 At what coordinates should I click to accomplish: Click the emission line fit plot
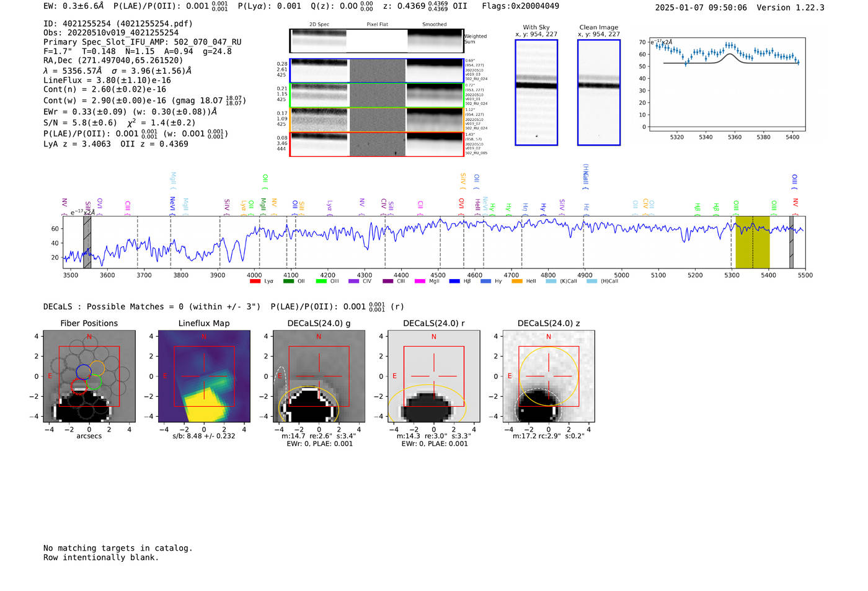[727, 84]
